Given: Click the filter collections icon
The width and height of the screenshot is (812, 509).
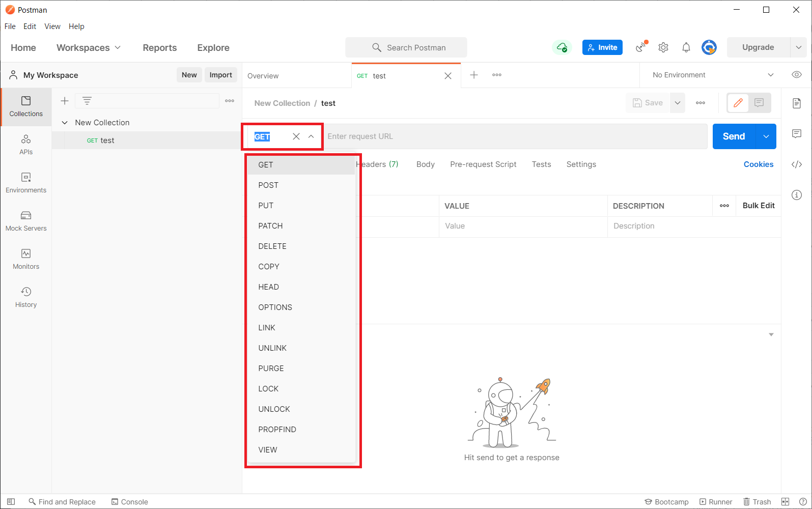Looking at the screenshot, I should click(87, 101).
